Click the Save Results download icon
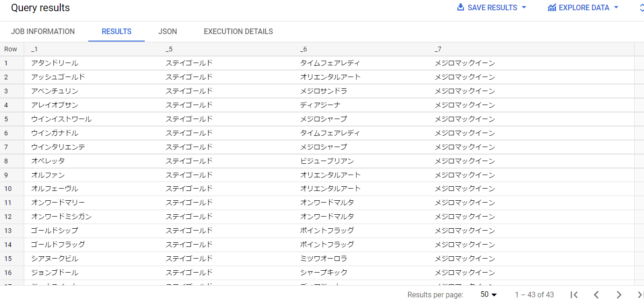The width and height of the screenshot is (644, 302). (460, 7)
